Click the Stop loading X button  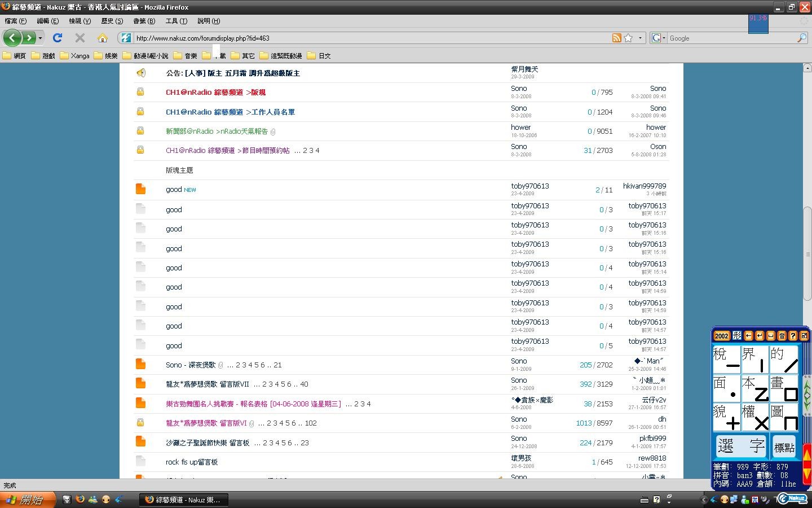point(80,38)
